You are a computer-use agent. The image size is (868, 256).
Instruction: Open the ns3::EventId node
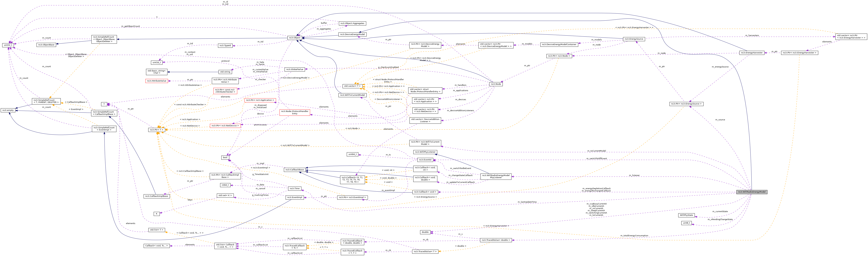point(425,160)
